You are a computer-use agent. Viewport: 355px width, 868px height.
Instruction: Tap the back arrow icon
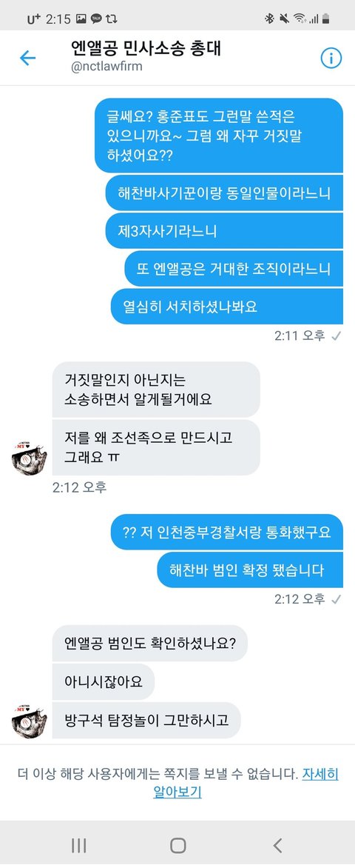point(27,58)
